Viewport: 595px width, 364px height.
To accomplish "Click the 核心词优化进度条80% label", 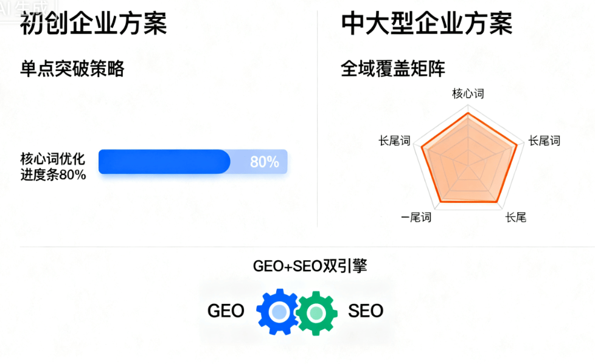I will [54, 167].
